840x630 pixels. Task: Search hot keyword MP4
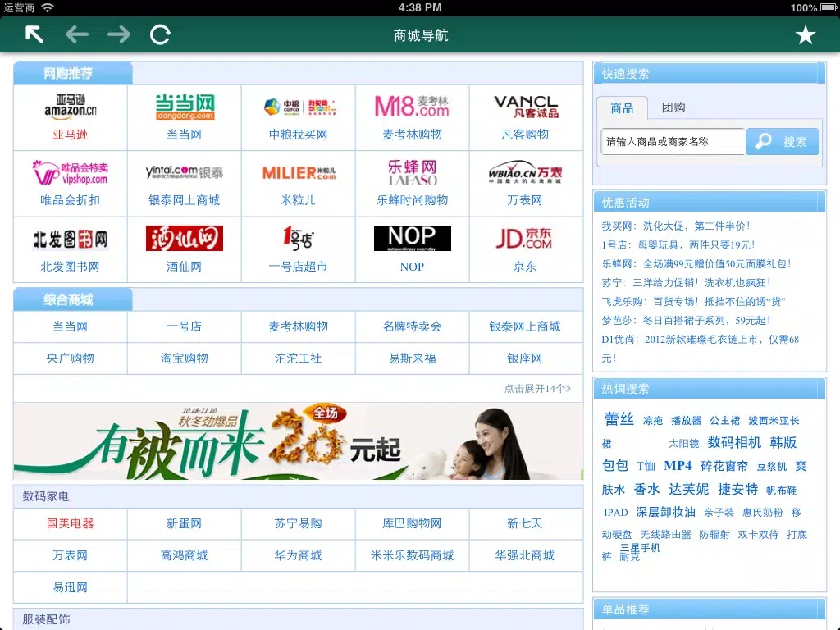point(678,466)
